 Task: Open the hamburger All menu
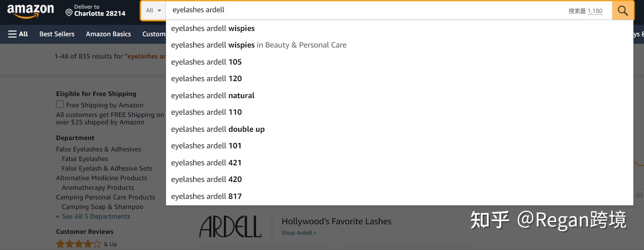tap(18, 34)
